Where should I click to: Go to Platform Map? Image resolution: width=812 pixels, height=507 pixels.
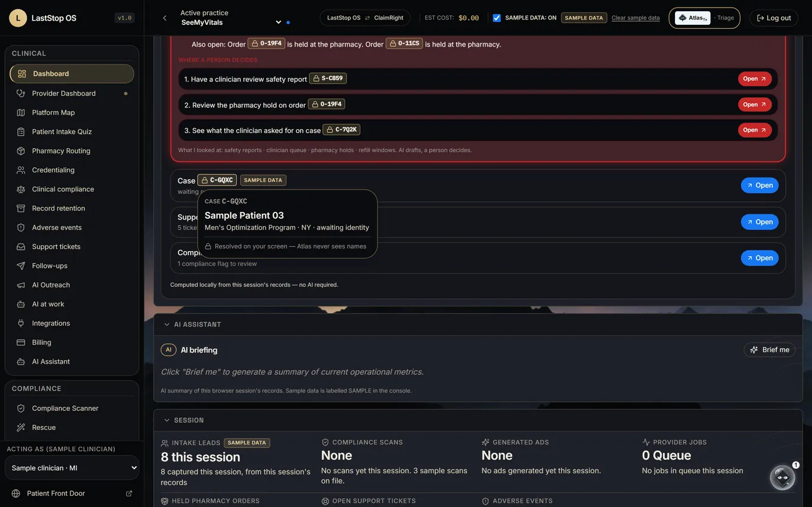tap(71, 112)
